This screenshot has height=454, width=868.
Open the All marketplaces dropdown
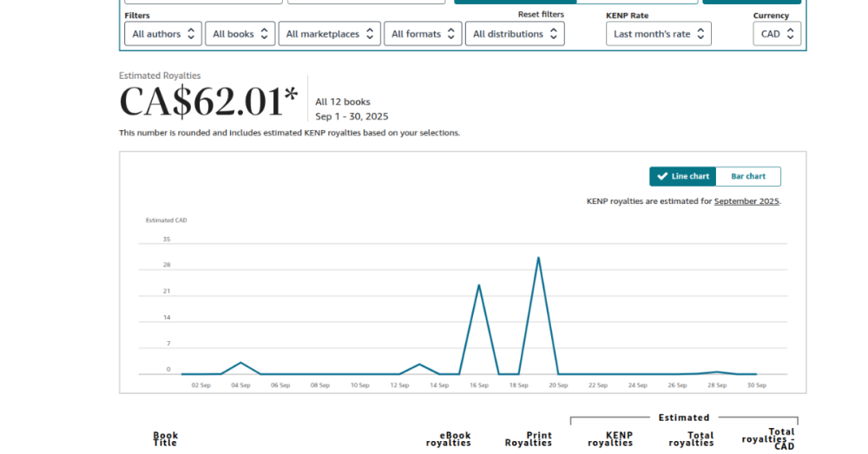329,34
